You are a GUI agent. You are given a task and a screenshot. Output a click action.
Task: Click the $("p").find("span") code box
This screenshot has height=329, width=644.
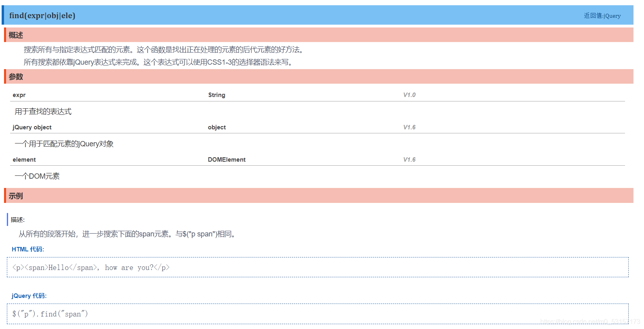(318, 314)
